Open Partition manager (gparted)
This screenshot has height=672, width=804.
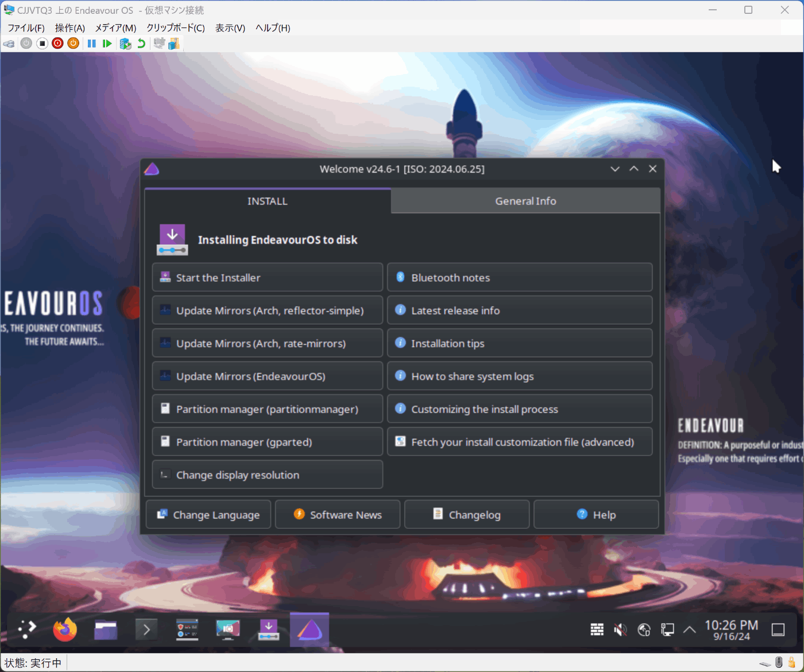pyautogui.click(x=268, y=442)
